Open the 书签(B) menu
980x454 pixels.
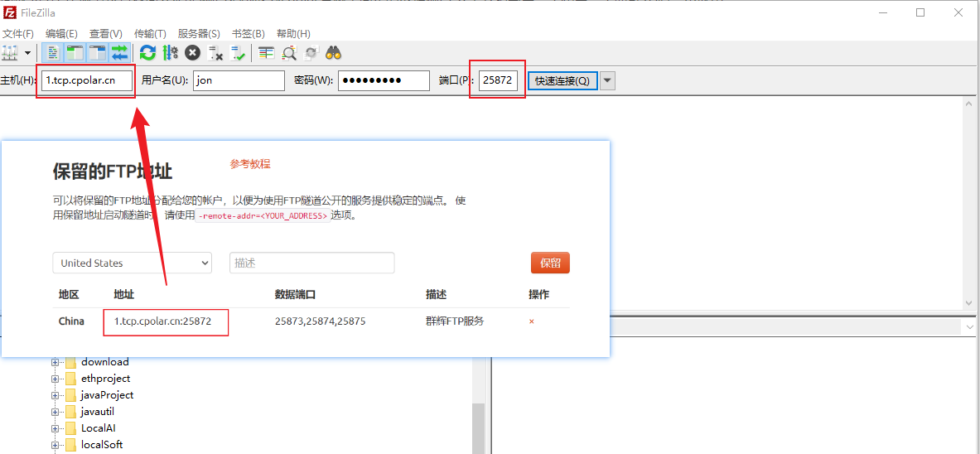tap(249, 33)
